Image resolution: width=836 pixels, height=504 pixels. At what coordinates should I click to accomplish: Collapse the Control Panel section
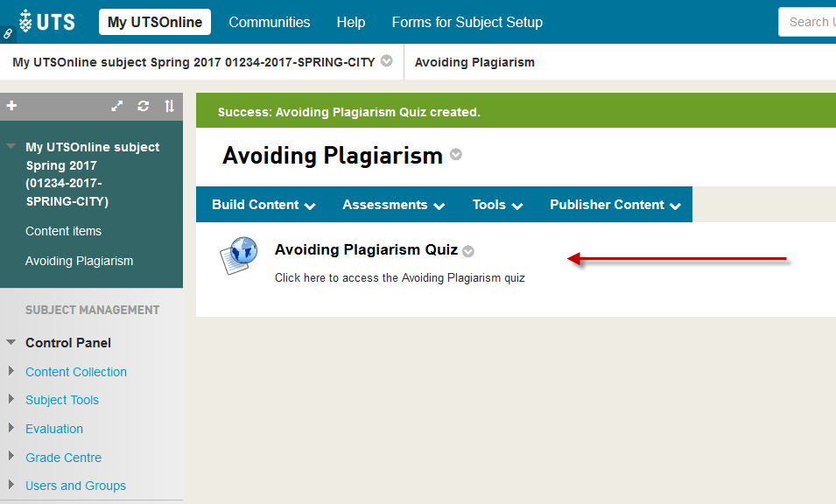tap(11, 343)
